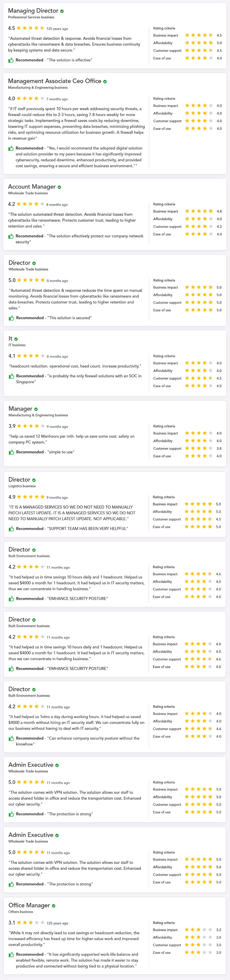Click the "7 months ago" timestamp
Screen dimensions: 230x980
click(x=57, y=99)
